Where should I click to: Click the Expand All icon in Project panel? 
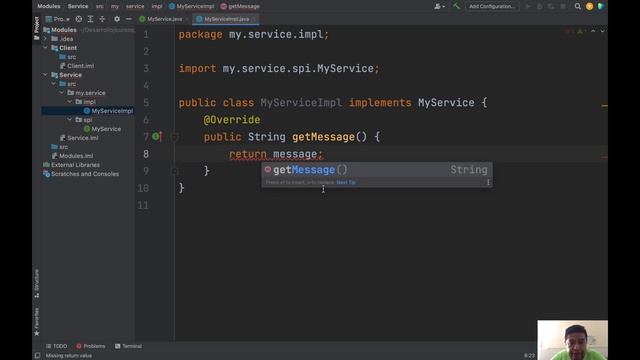pyautogui.click(x=91, y=19)
